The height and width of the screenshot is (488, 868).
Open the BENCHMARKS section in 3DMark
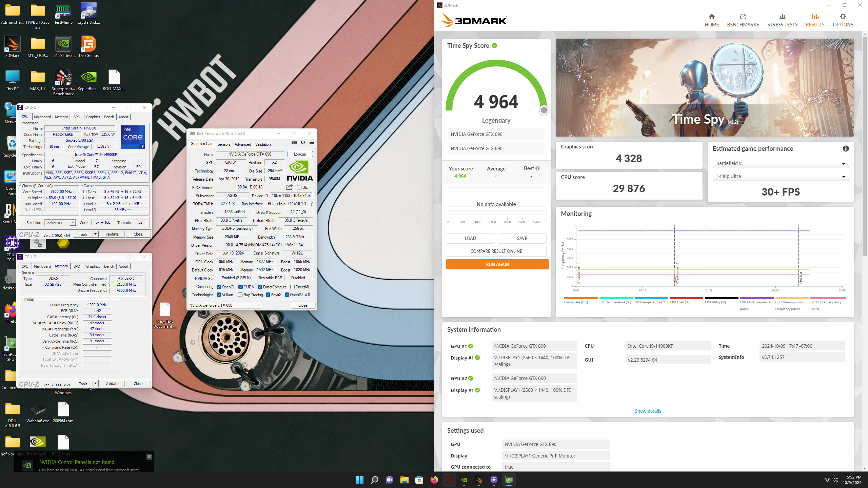click(x=743, y=20)
